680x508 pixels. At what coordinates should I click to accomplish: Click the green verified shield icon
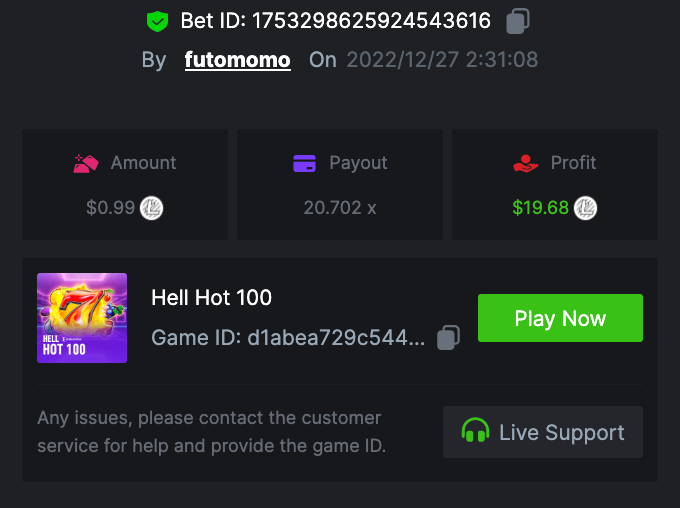pyautogui.click(x=157, y=21)
